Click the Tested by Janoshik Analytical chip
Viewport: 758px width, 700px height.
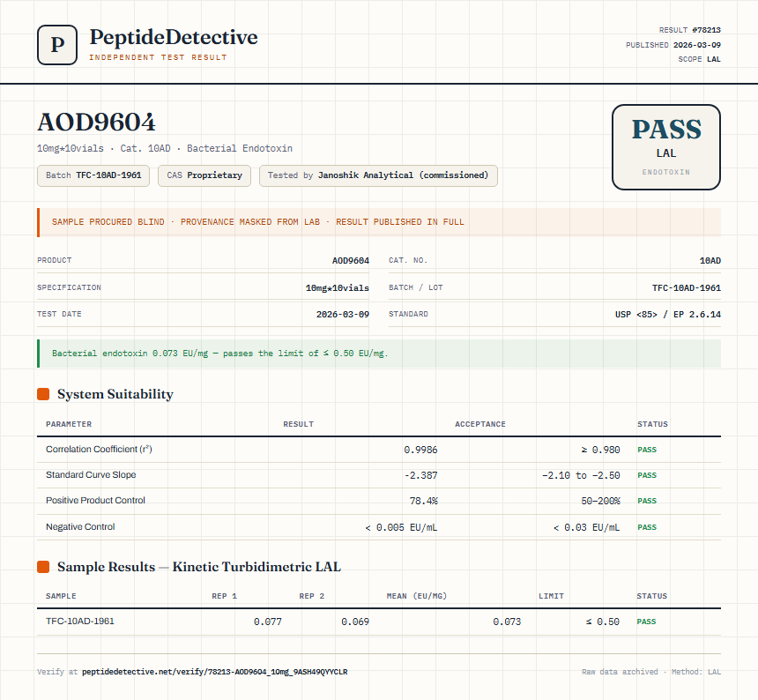coord(378,175)
